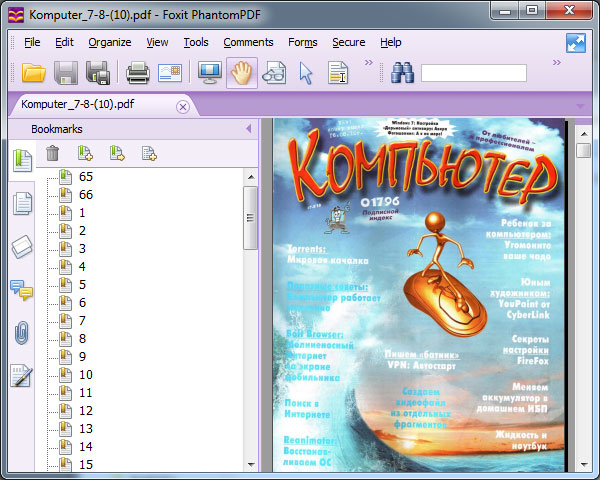This screenshot has height=480, width=600.
Task: Click the Open file folder icon
Action: tap(34, 73)
